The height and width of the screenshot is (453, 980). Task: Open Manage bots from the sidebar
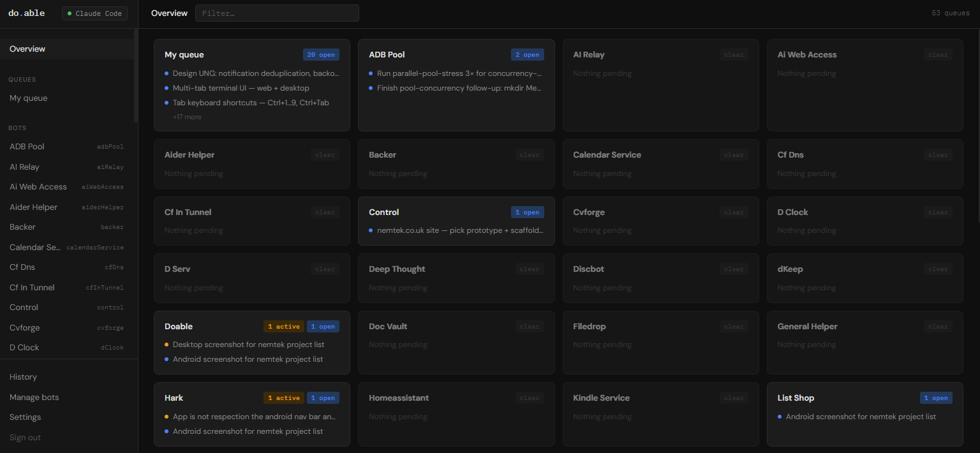pyautogui.click(x=34, y=397)
